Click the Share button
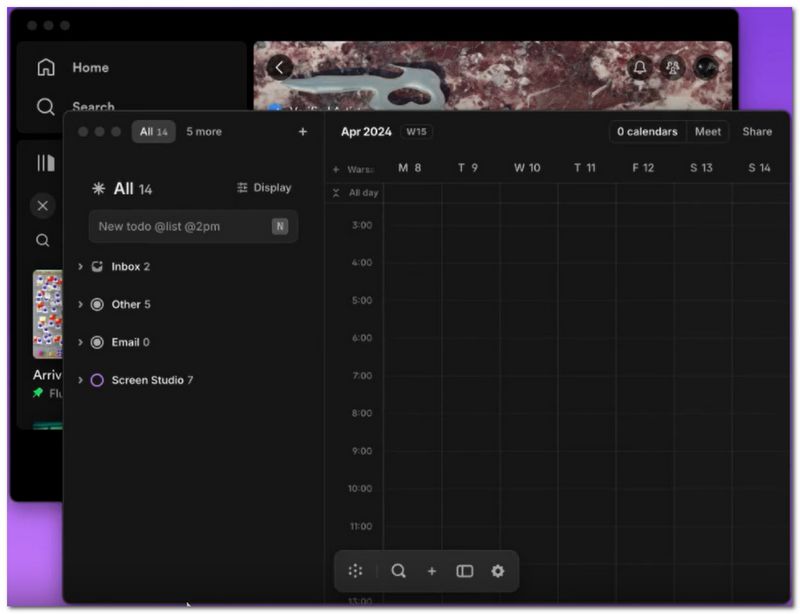The height and width of the screenshot is (614, 800). 757,131
